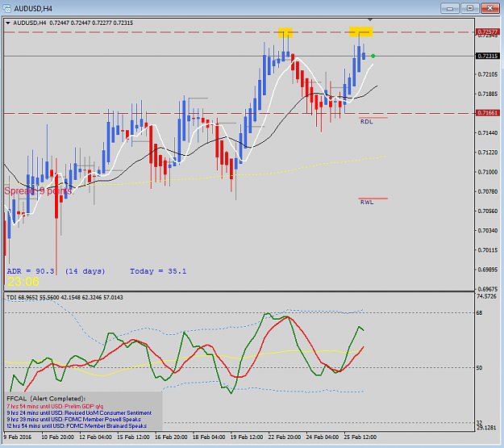The width and height of the screenshot is (504, 448).
Task: Click the FFCAL (Alert Completed) header
Action: (46, 399)
